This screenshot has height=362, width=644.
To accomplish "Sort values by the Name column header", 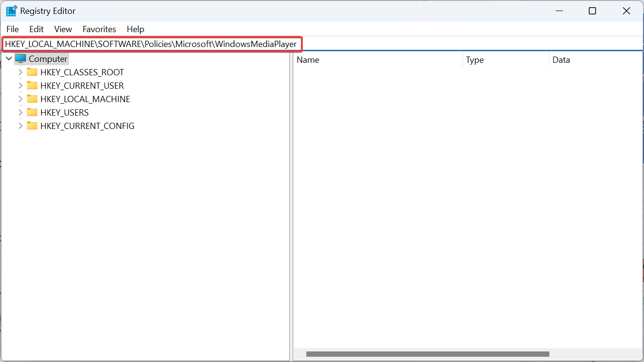I will pyautogui.click(x=308, y=59).
